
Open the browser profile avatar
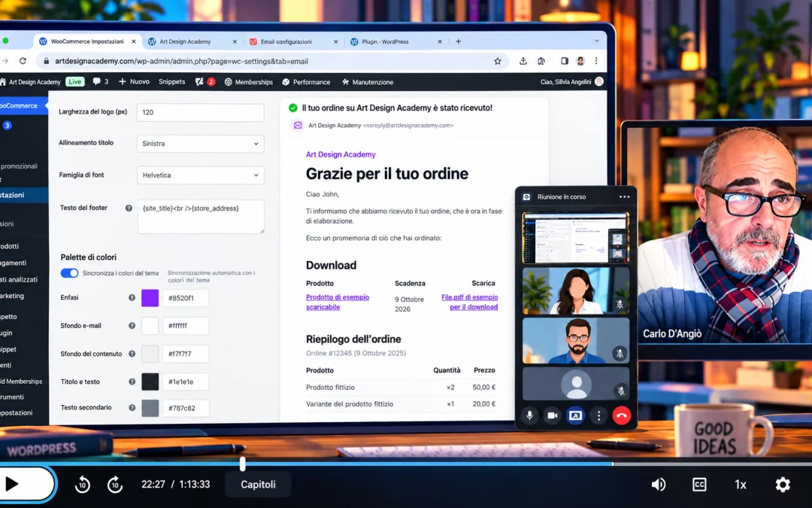[x=580, y=61]
